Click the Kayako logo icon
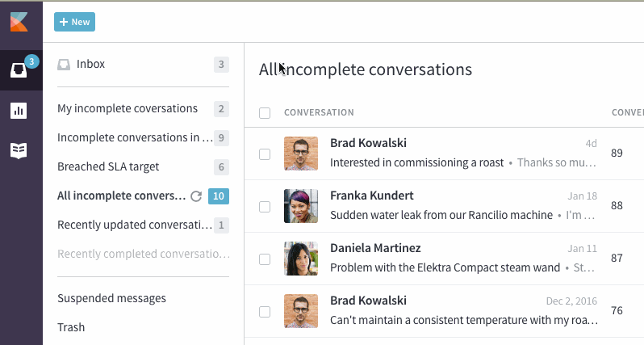644x345 pixels. click(19, 22)
